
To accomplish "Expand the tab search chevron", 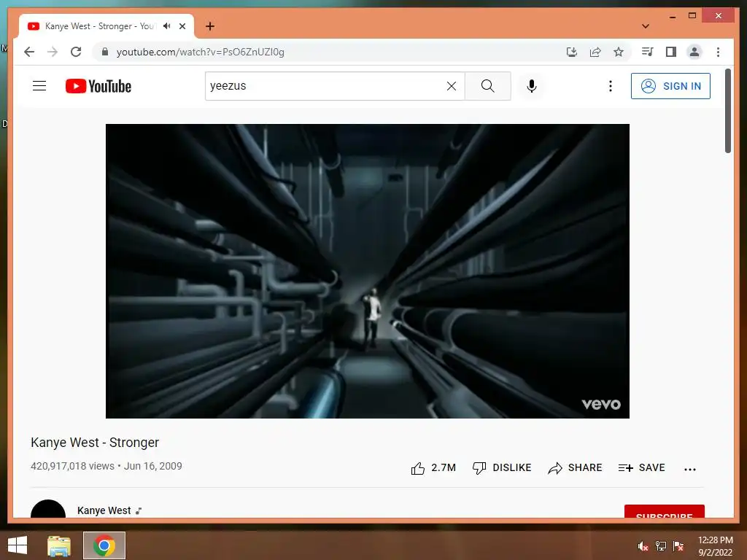I will pos(645,26).
